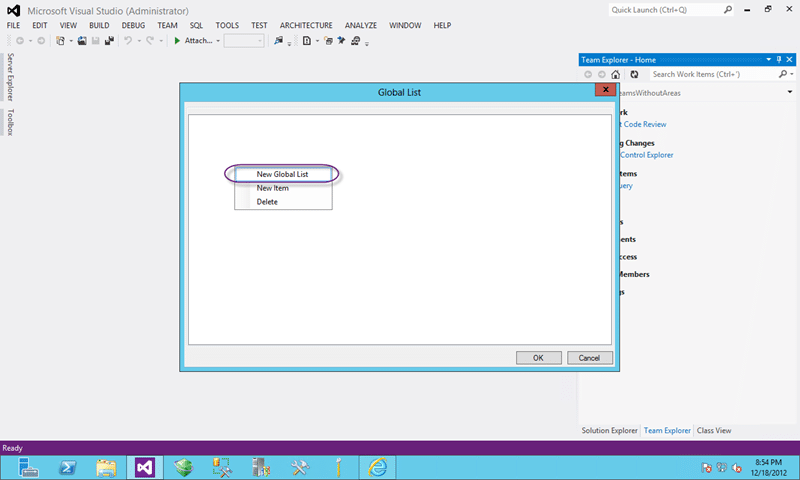Click the Save All toolbar icon
This screenshot has height=480, width=800.
coord(109,41)
